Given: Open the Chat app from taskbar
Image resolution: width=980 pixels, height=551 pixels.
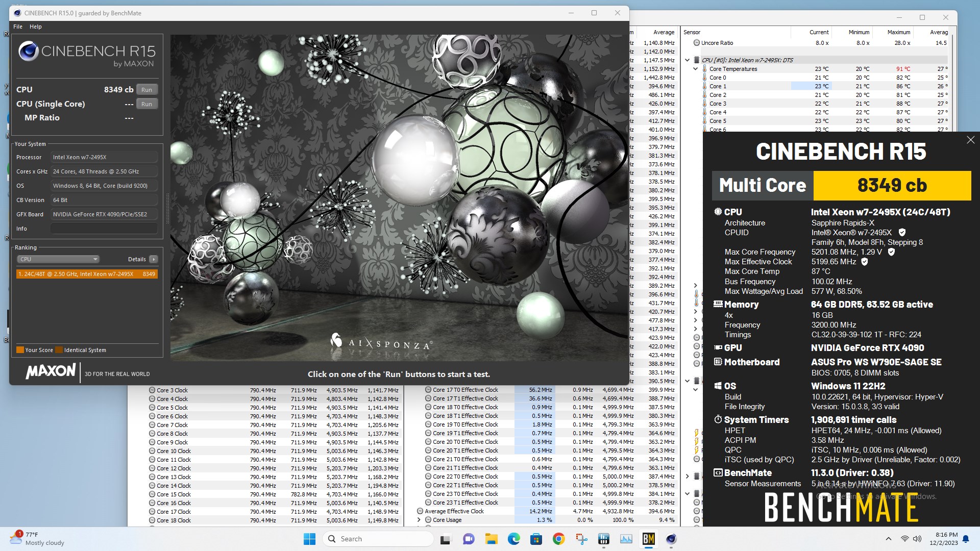Looking at the screenshot, I should (469, 539).
